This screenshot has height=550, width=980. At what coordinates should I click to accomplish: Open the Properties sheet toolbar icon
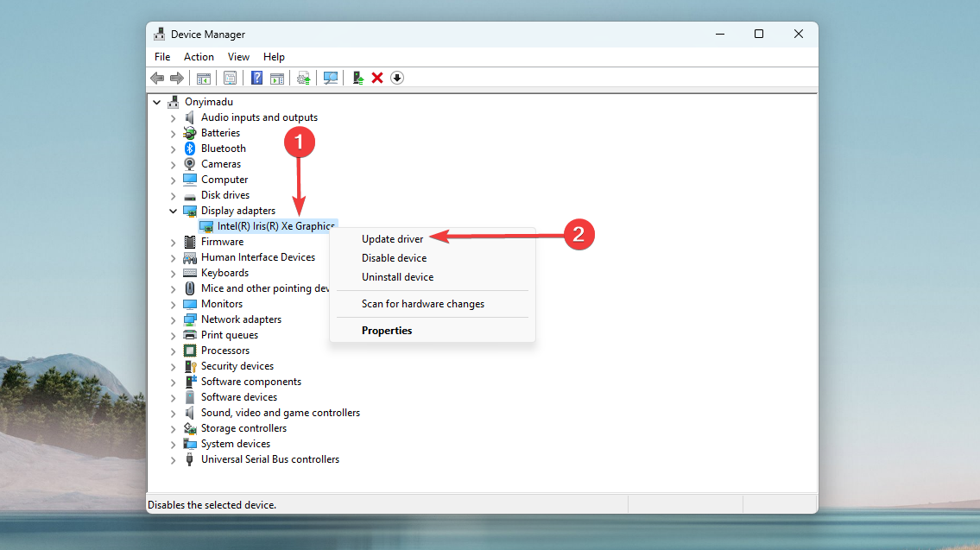(x=230, y=78)
